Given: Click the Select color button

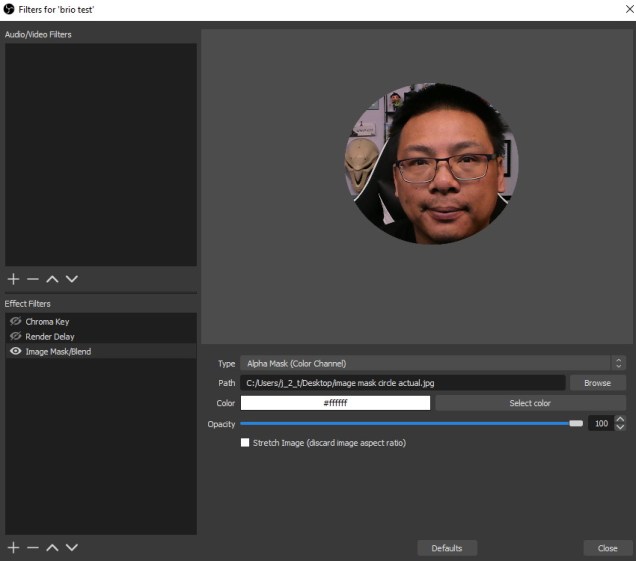Looking at the screenshot, I should 530,403.
